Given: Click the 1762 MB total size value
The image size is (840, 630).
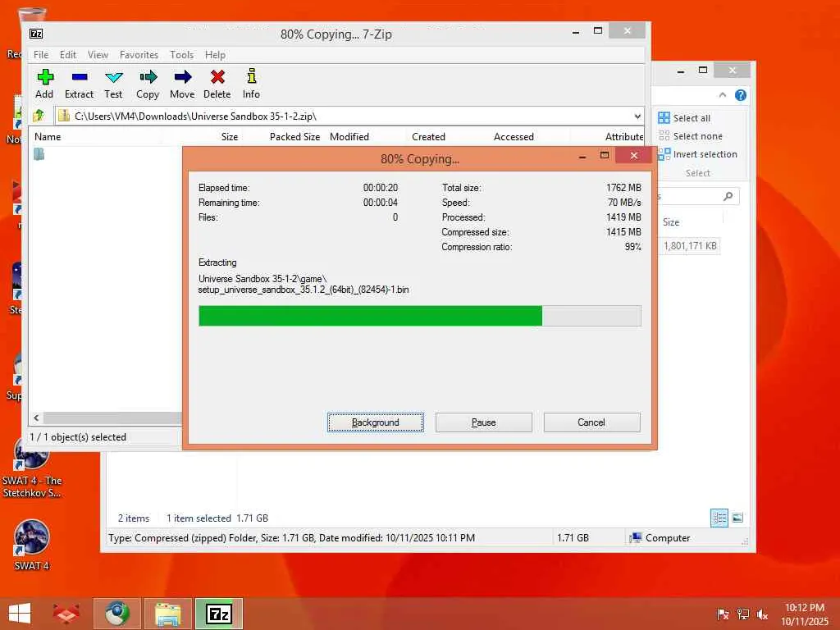Looking at the screenshot, I should [x=623, y=188].
